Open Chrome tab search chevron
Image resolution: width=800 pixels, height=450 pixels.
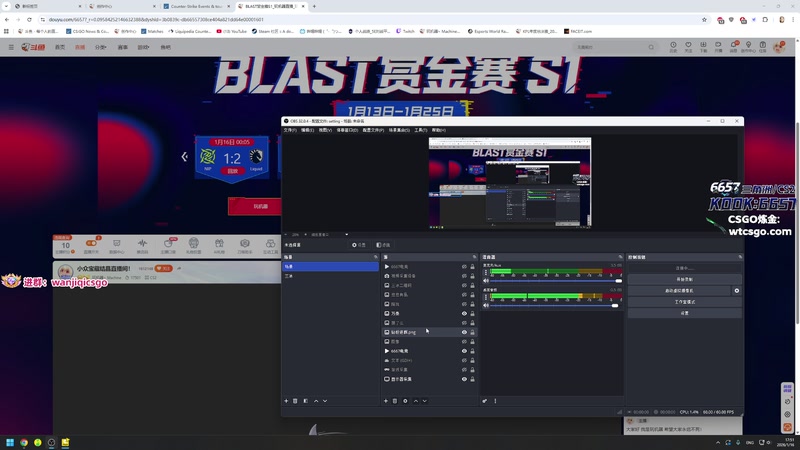pos(6,6)
